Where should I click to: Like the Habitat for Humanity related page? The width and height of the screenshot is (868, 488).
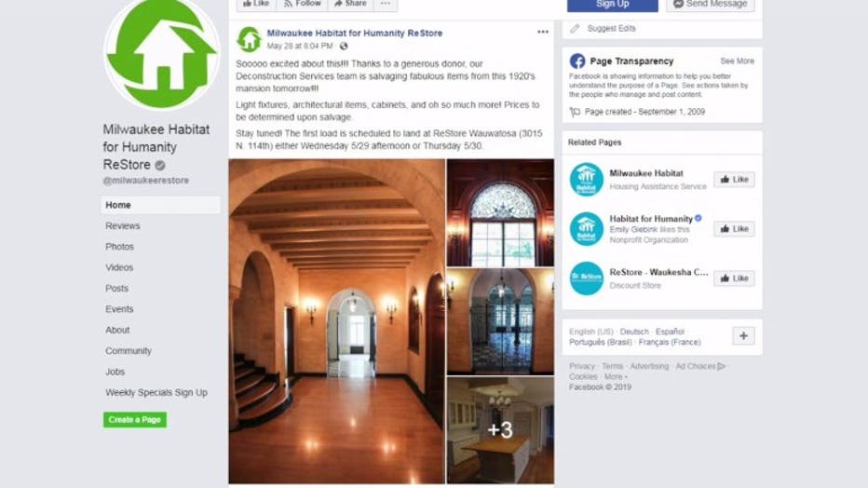point(734,228)
